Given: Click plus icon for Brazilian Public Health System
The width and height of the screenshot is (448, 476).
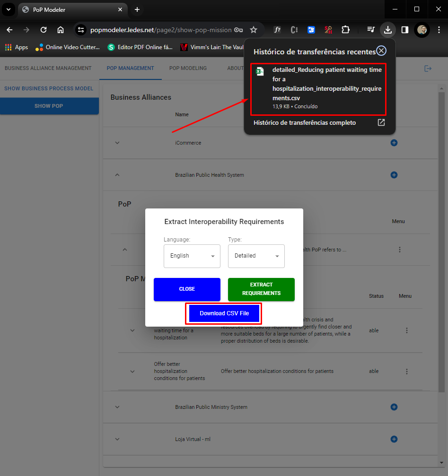Looking at the screenshot, I should click(x=394, y=175).
